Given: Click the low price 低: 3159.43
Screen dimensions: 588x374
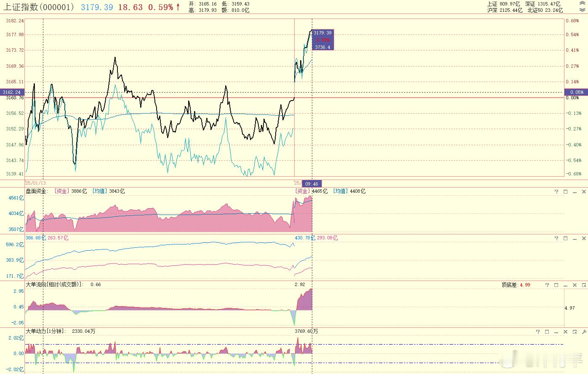Looking at the screenshot, I should 236,4.
